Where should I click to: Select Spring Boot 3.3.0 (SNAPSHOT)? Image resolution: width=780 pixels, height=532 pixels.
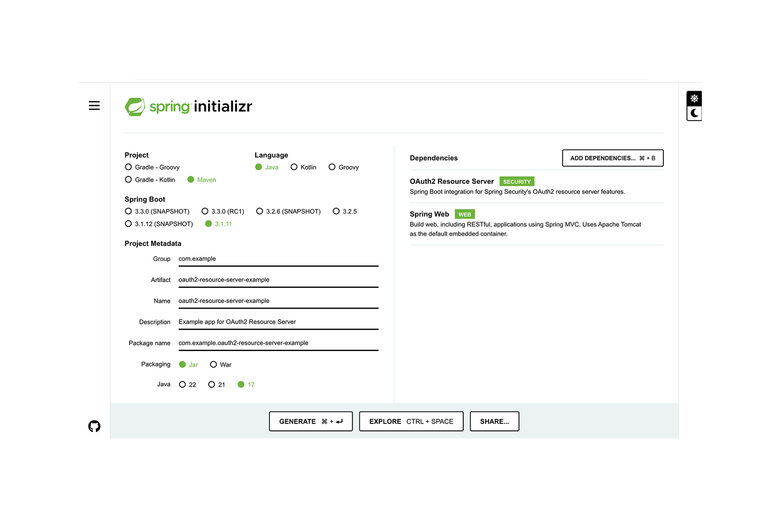coord(157,211)
